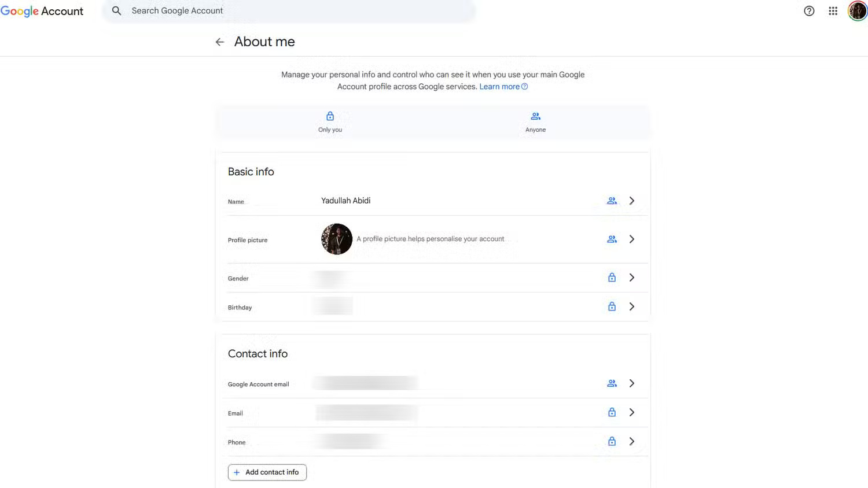Toggle visibility icon for Profile picture
The image size is (868, 488).
point(612,239)
